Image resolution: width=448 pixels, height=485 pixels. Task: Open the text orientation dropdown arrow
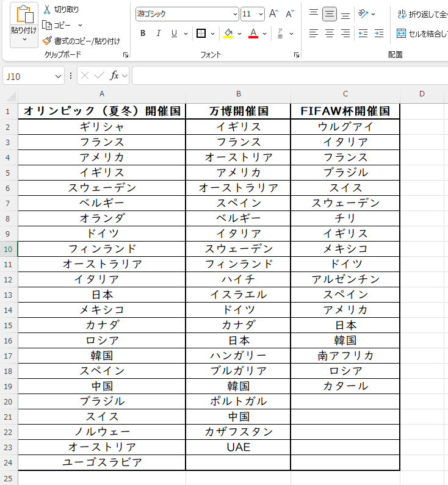pyautogui.click(x=373, y=14)
